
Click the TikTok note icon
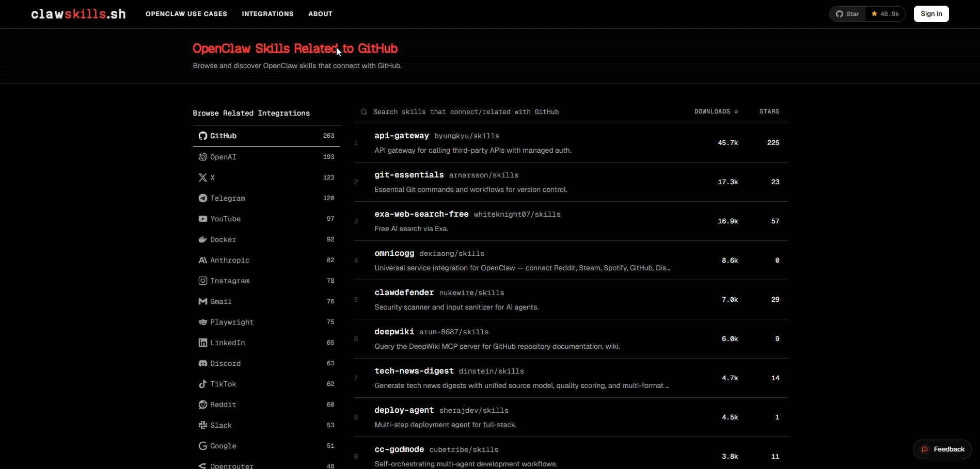(203, 384)
